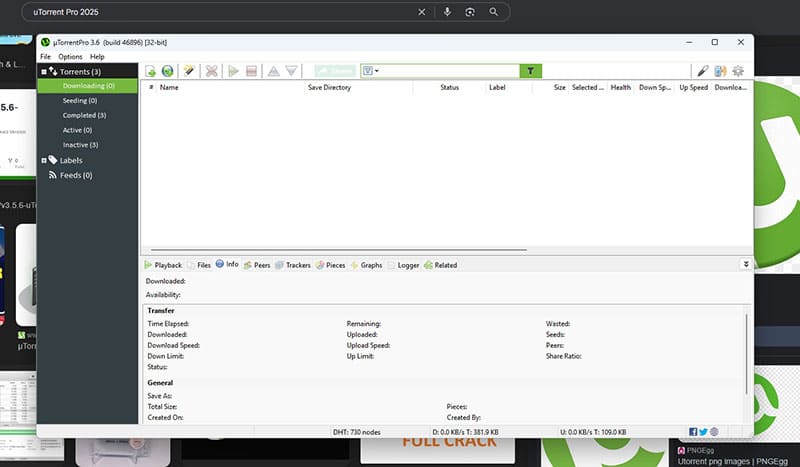Switch to the Playback tab

click(163, 265)
